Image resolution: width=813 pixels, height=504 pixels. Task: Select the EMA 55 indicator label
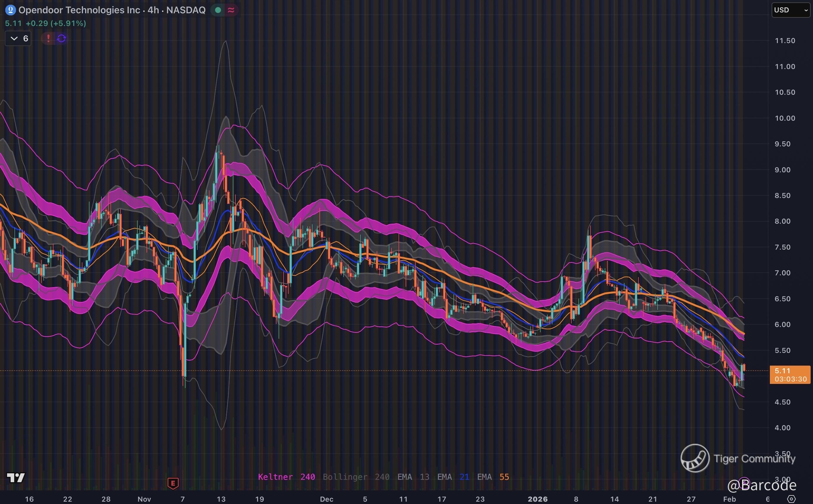click(x=493, y=477)
